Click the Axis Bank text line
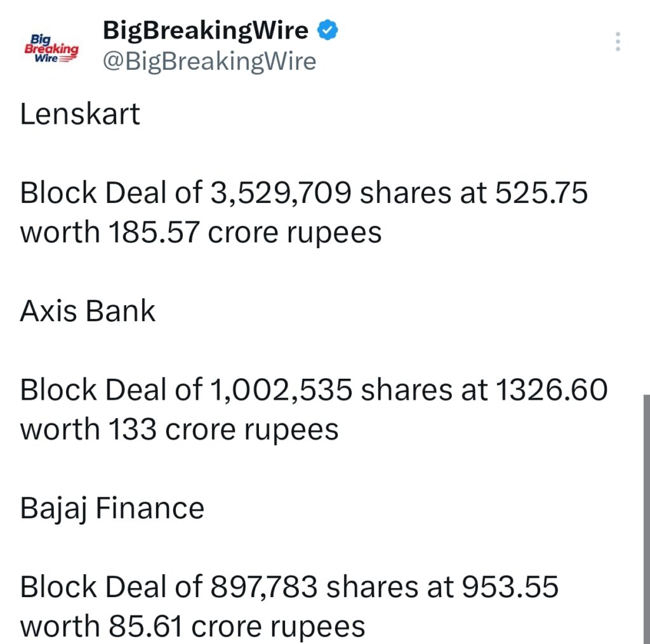The height and width of the screenshot is (644, 650). (x=88, y=311)
